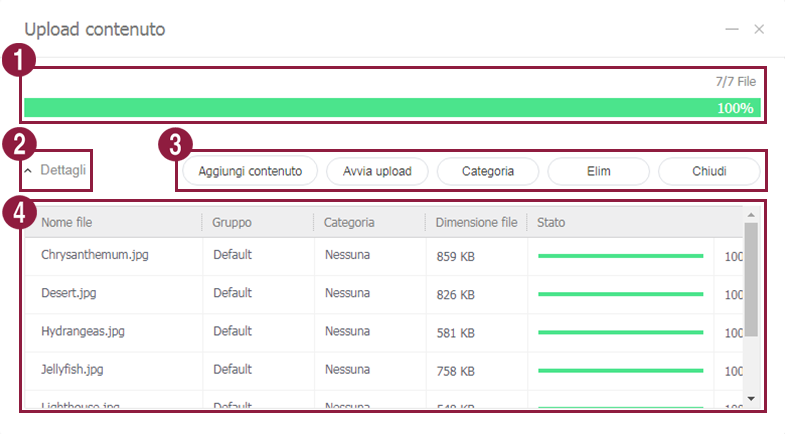The image size is (785, 434).
Task: Click the Aggiungi contenuto button
Action: click(250, 171)
